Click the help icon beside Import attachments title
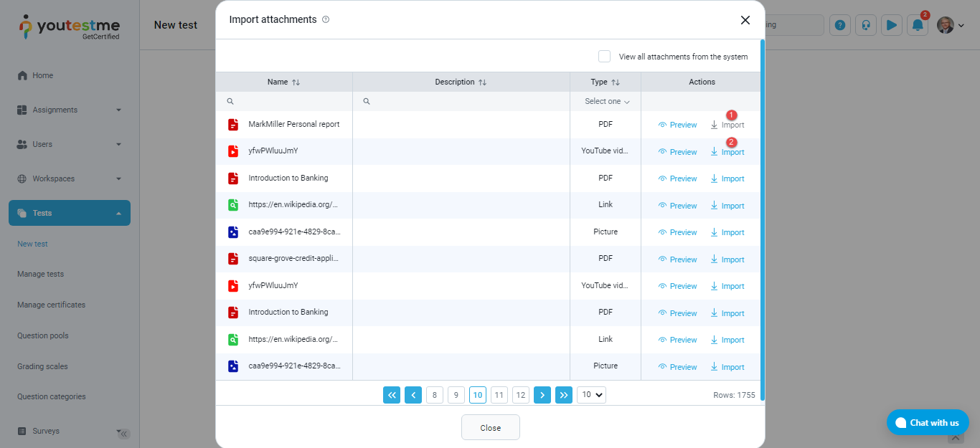 (326, 20)
